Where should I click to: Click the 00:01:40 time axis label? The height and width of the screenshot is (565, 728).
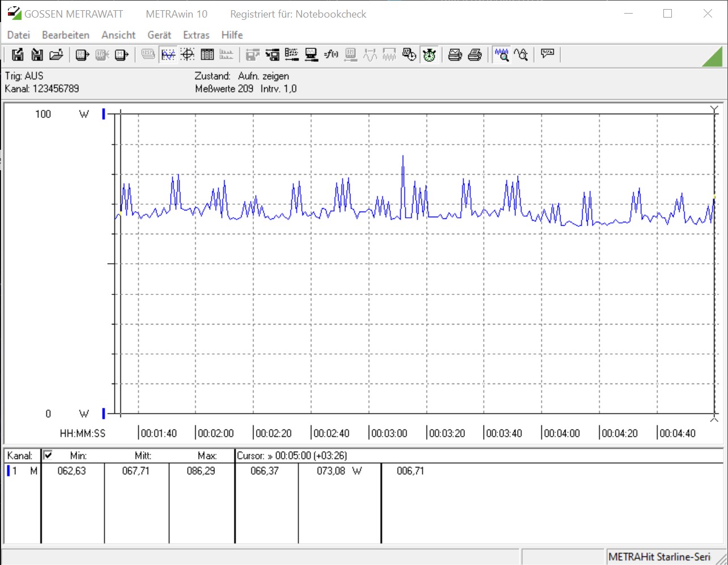[159, 433]
